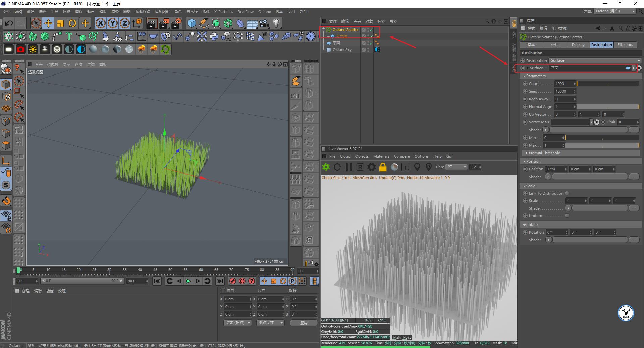Toggle X axis lock
Viewport: 644px width, 348px height.
point(100,23)
